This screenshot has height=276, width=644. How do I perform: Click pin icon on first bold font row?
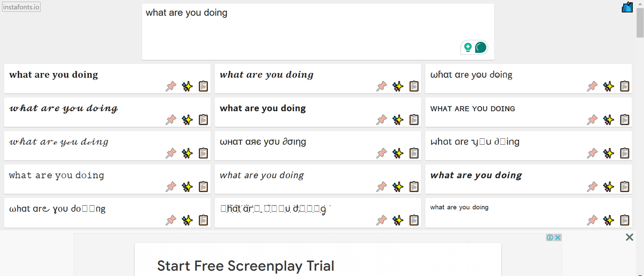[171, 86]
